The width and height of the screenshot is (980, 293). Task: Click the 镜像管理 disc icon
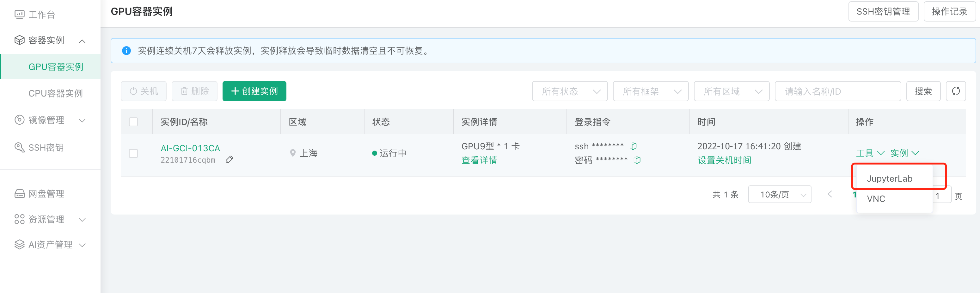19,120
